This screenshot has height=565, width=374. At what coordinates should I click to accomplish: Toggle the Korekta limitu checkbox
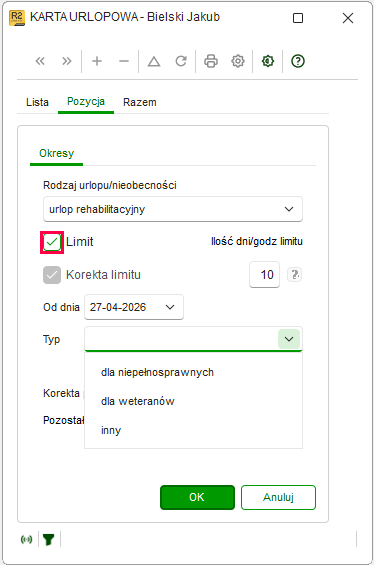[52, 275]
